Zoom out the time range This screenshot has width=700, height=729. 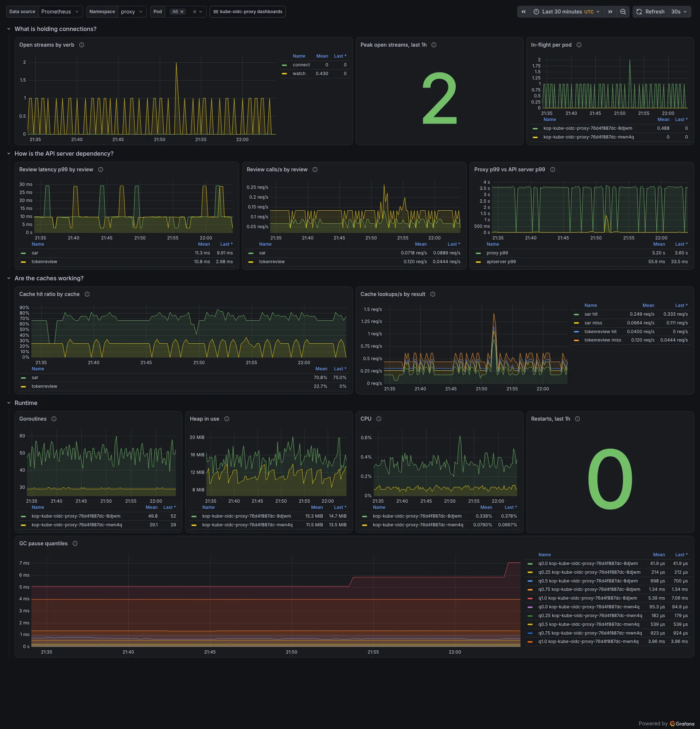point(623,12)
